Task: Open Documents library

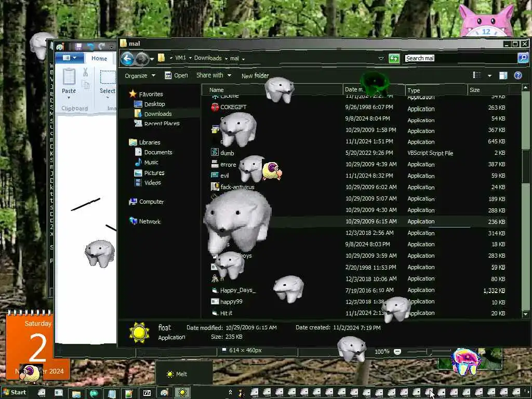Action: click(153, 152)
